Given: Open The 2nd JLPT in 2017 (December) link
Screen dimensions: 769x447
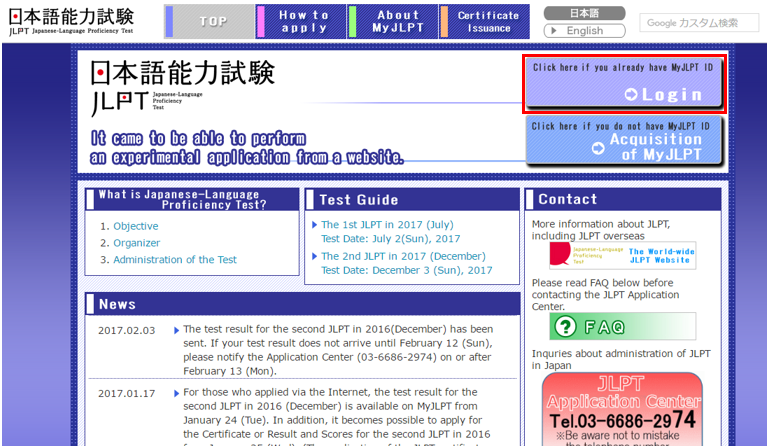Looking at the screenshot, I should coord(404,256).
